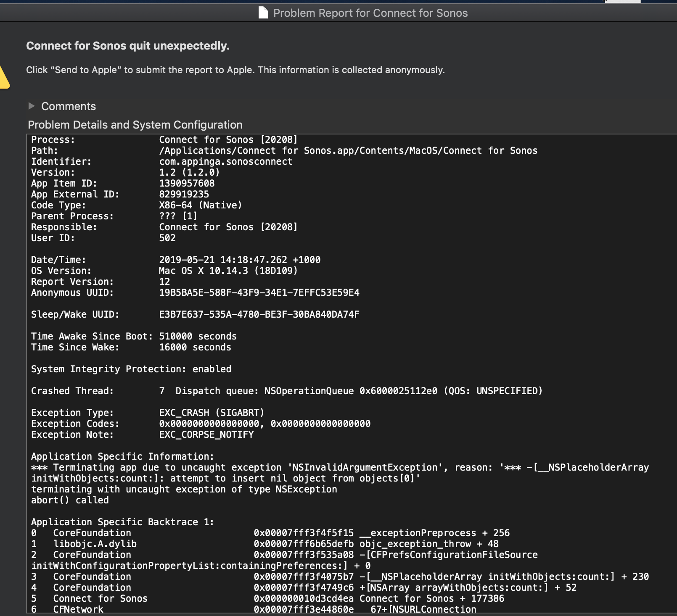
Task: Click the document icon in the title bar
Action: point(263,13)
